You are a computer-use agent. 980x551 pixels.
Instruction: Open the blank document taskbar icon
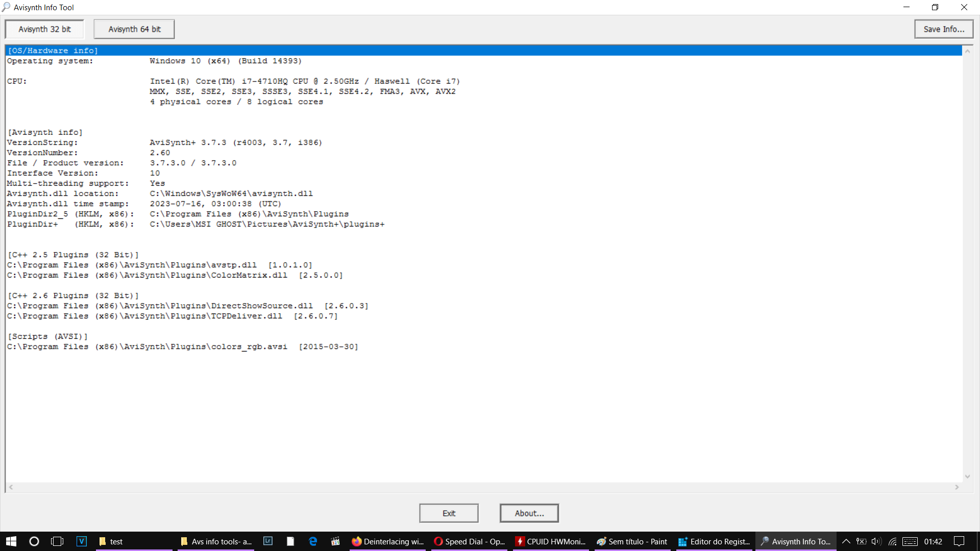point(290,541)
